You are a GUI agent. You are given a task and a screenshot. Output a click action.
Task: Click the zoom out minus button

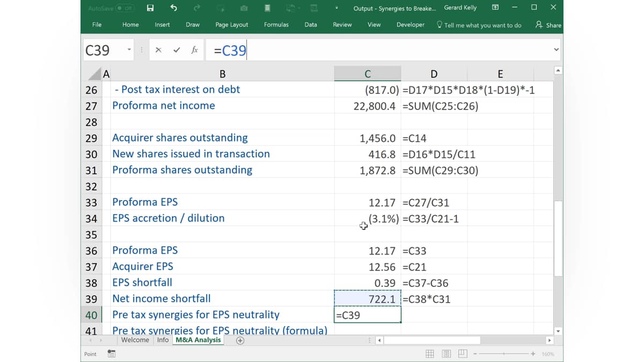pyautogui.click(x=475, y=353)
